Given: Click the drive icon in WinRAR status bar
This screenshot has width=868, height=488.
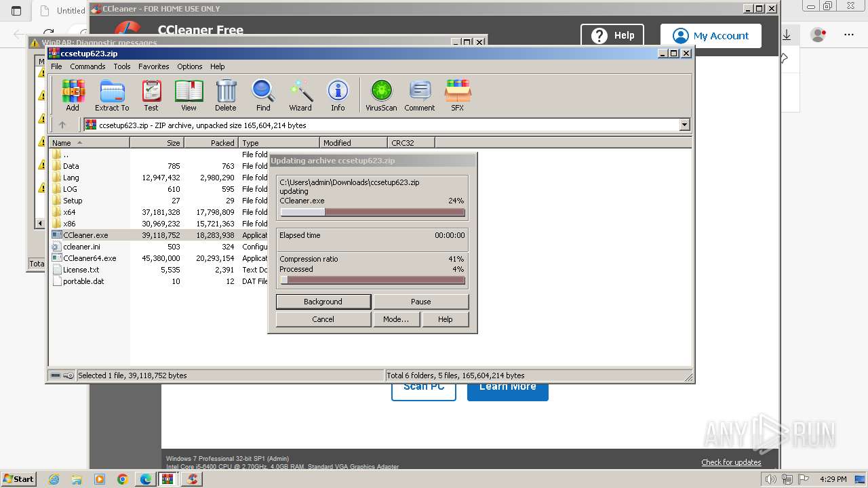Looking at the screenshot, I should (56, 375).
